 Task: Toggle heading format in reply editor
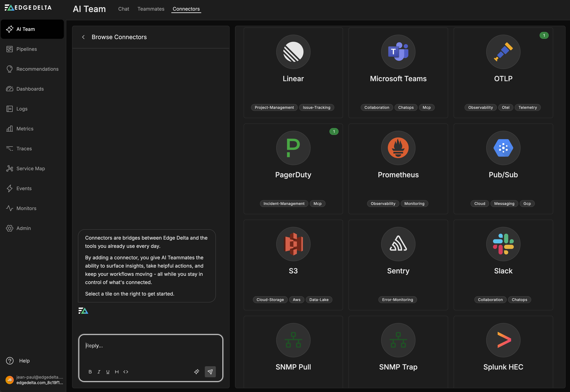click(x=117, y=372)
